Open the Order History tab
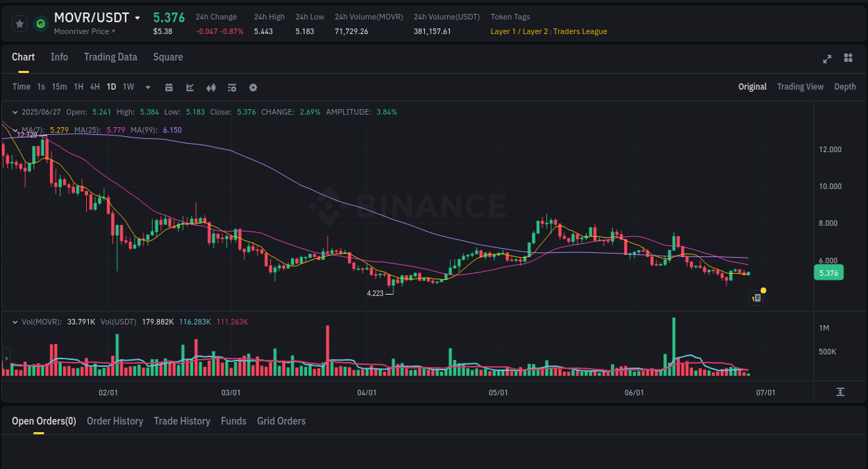 click(115, 421)
